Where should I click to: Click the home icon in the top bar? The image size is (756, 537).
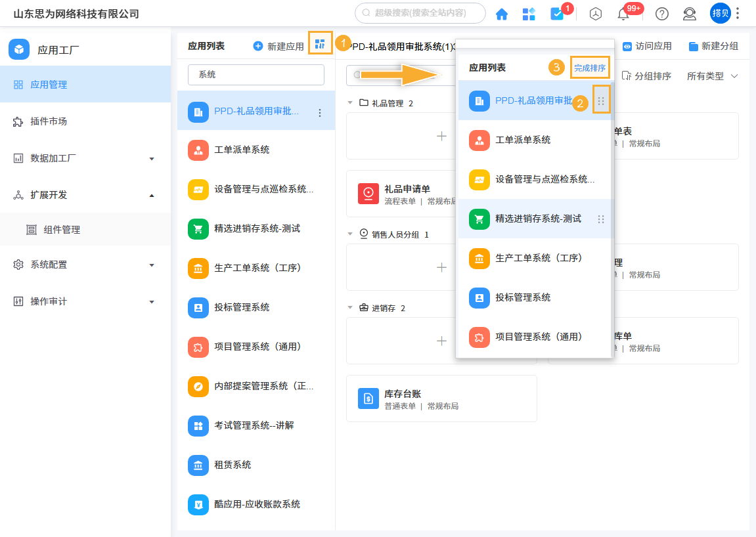pos(502,13)
